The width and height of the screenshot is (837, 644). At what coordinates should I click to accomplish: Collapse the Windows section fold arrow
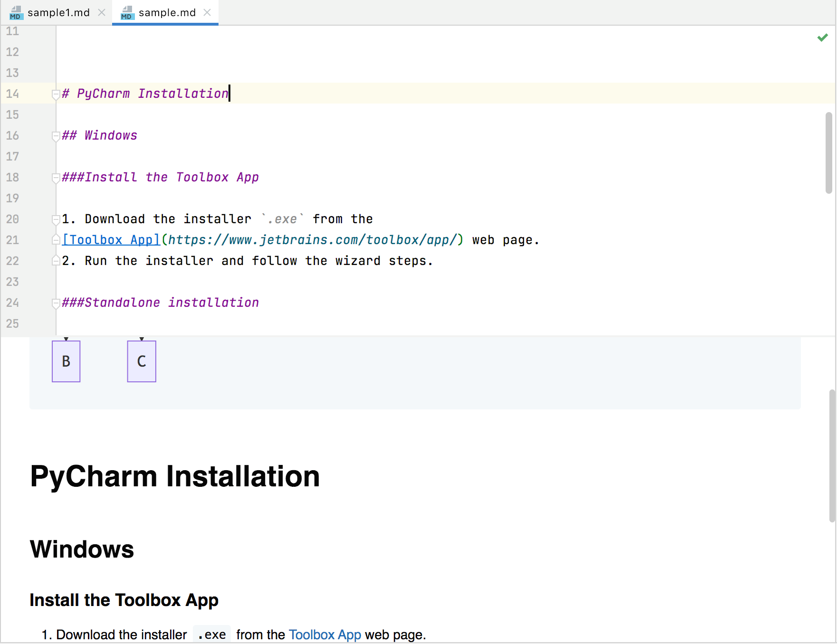pyautogui.click(x=55, y=136)
